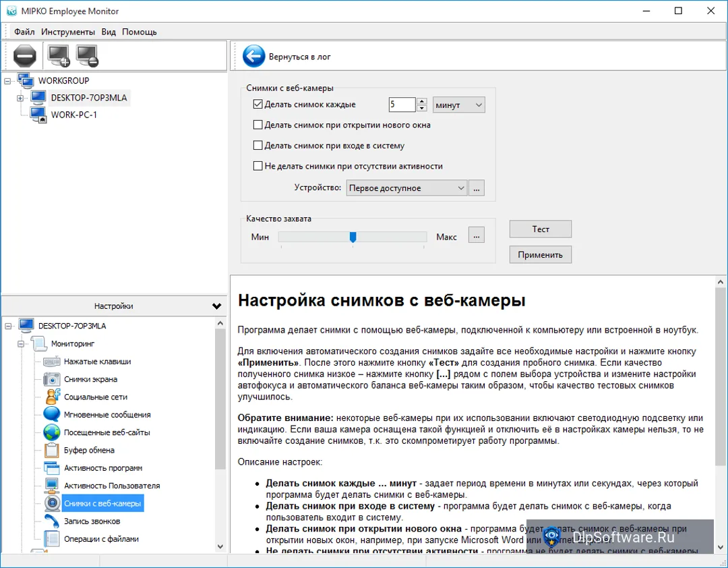Collapse the WORKGROUP tree node
This screenshot has height=568, width=728.
click(7, 81)
